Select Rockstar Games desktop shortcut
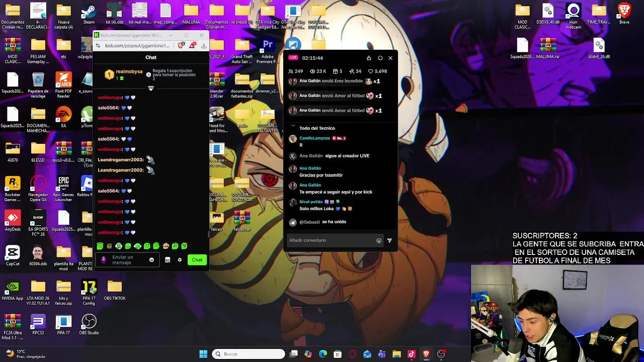 click(x=13, y=189)
